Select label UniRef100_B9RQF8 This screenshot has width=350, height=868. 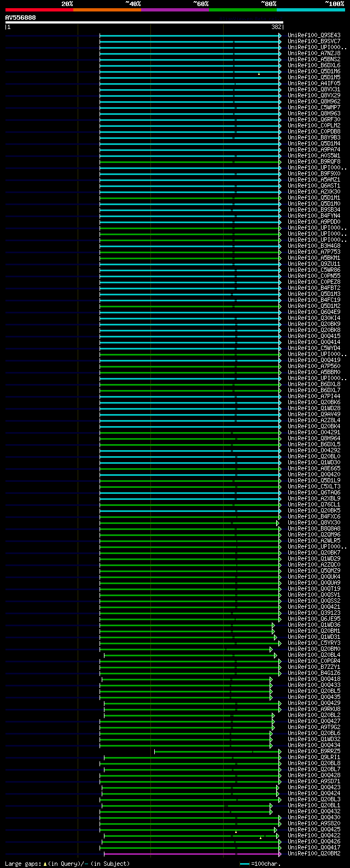(314, 161)
